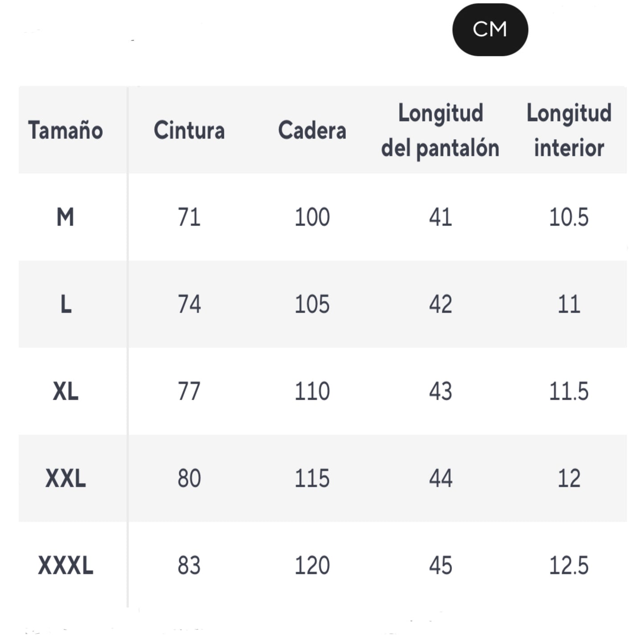Choose the XXXL size row label

(x=66, y=566)
